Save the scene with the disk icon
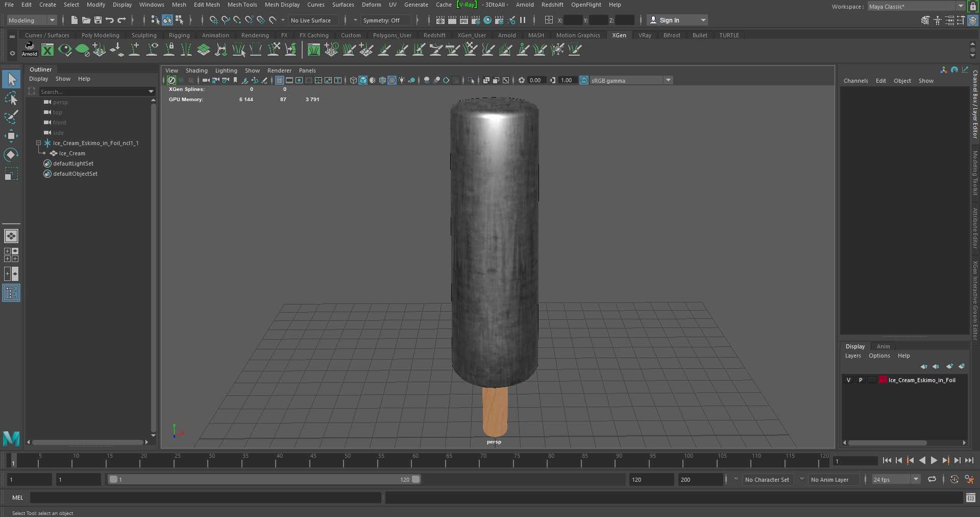Screen dimensions: 980x517 pos(98,20)
